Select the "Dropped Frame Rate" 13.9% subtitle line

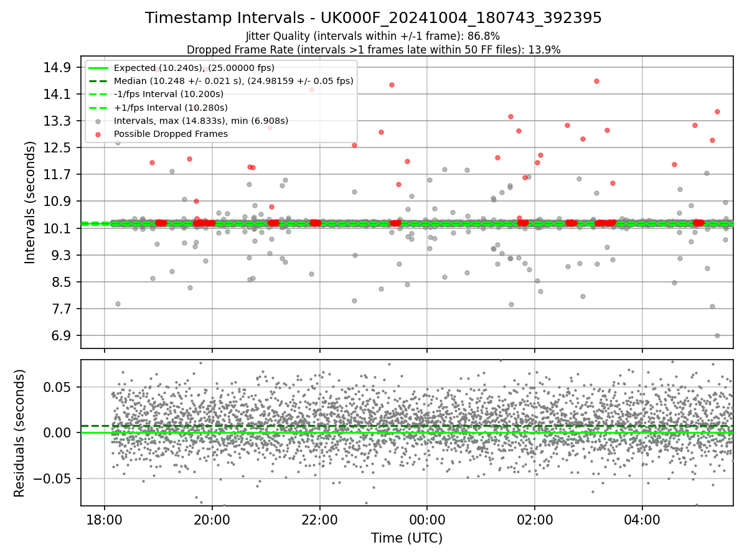click(374, 50)
